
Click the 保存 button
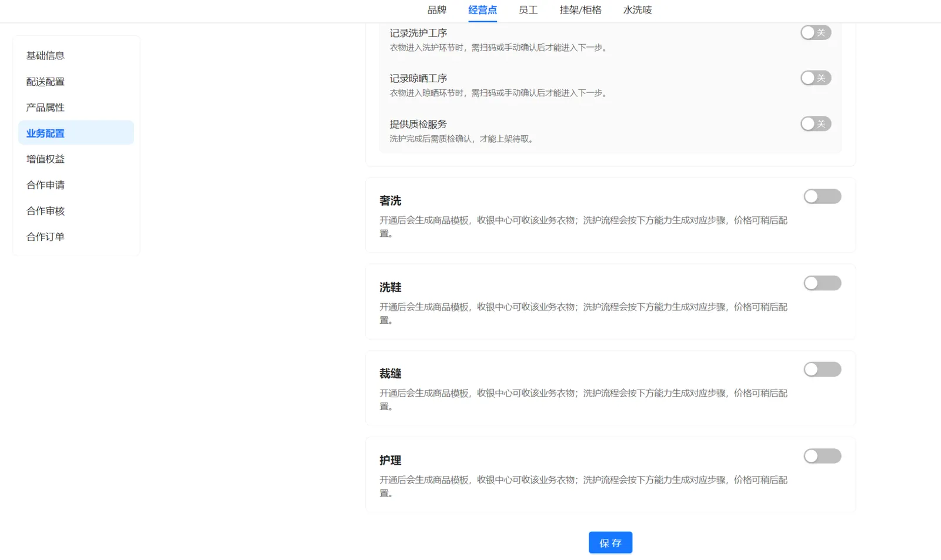pos(610,543)
